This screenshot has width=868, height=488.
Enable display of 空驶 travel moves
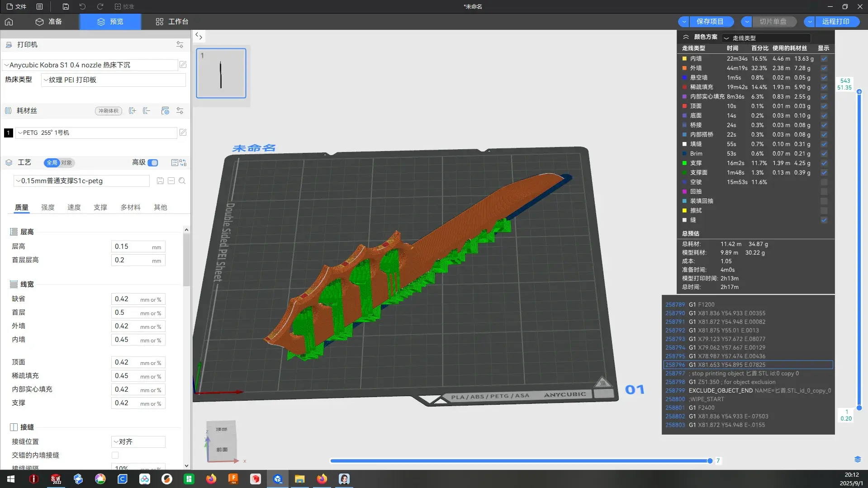pos(824,182)
